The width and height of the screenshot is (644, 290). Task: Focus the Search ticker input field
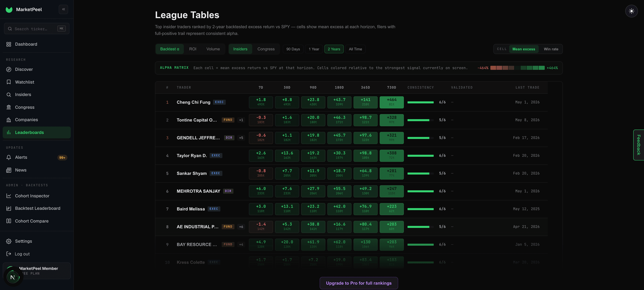click(x=37, y=29)
